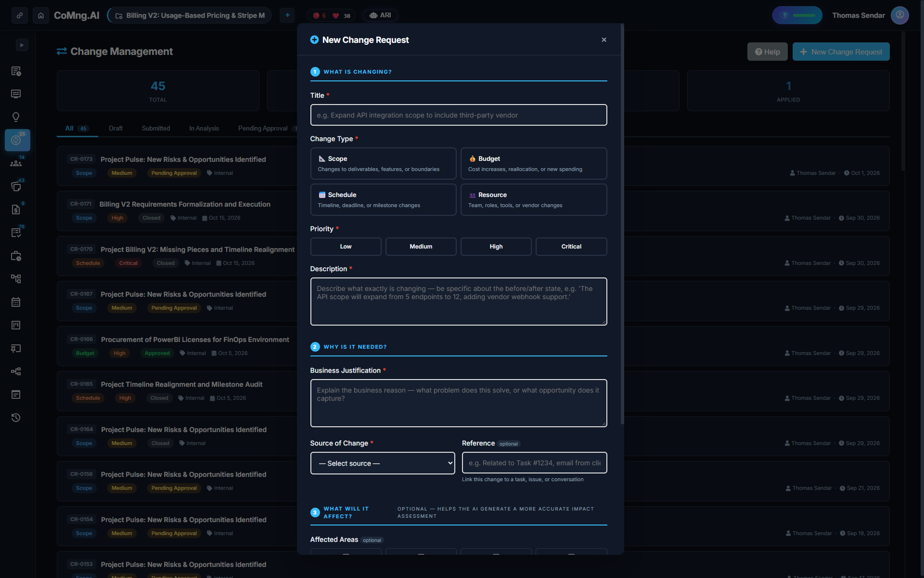Switch to the Pending Approval tab
The image size is (924, 578).
tap(263, 128)
